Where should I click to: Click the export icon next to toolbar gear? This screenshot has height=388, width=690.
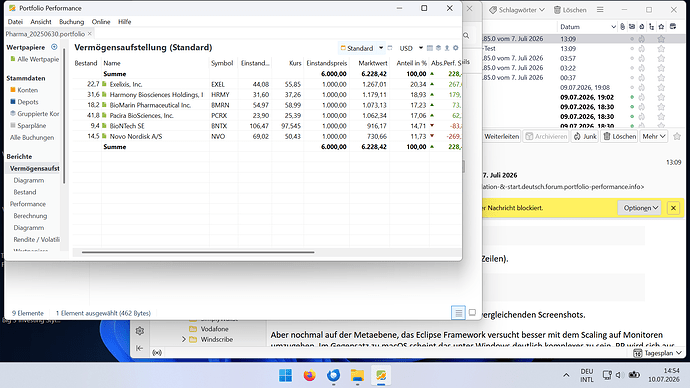point(447,48)
